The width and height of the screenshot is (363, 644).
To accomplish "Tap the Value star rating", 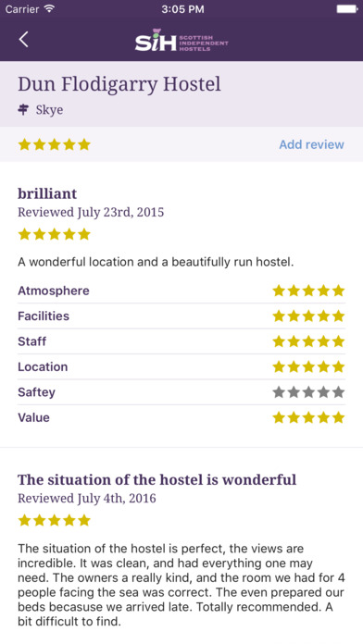I will (x=308, y=417).
